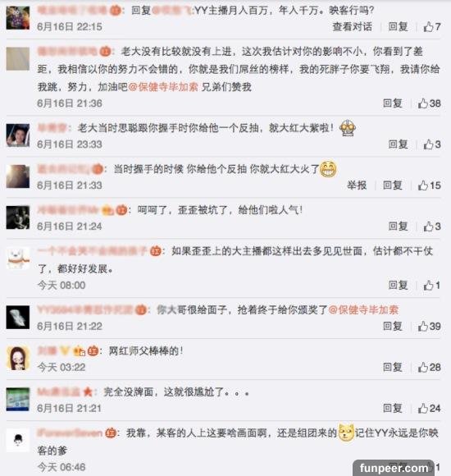Open @保健寺毕加索 mention in 21:22 comment
Viewport: 451px width, 476px height.
point(363,310)
